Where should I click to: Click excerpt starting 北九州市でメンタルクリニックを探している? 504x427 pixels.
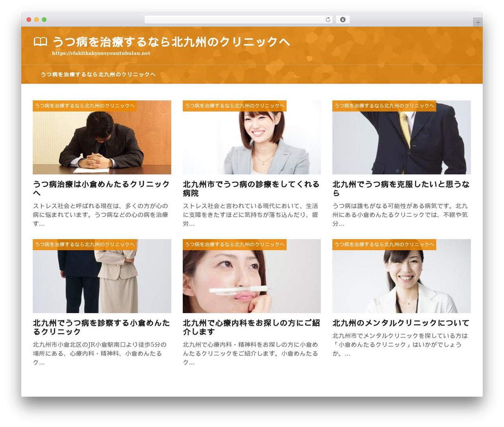click(400, 345)
